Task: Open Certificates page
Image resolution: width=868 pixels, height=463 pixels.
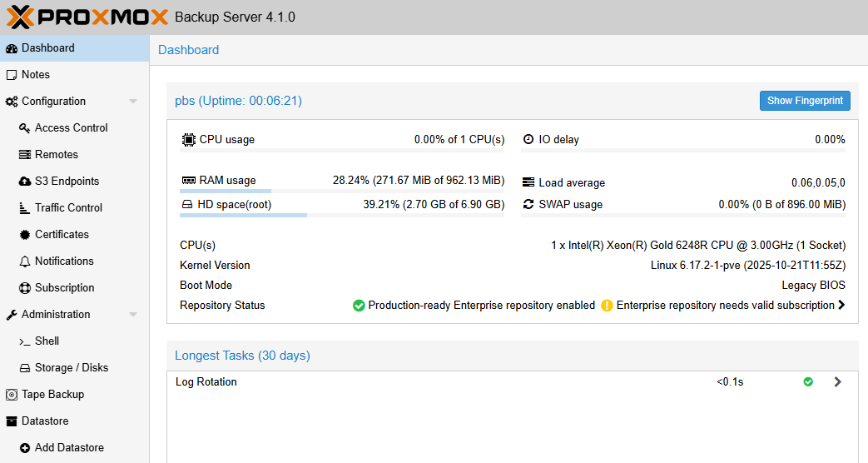Action: point(75,235)
